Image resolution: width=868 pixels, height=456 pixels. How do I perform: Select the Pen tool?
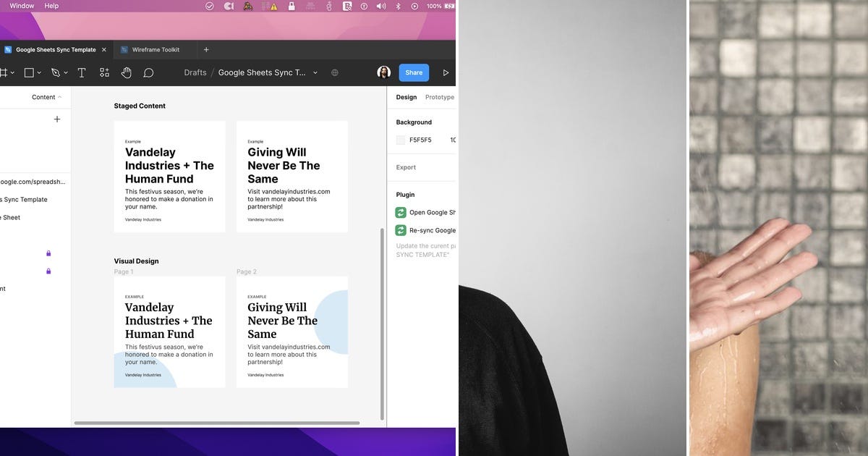(x=55, y=72)
